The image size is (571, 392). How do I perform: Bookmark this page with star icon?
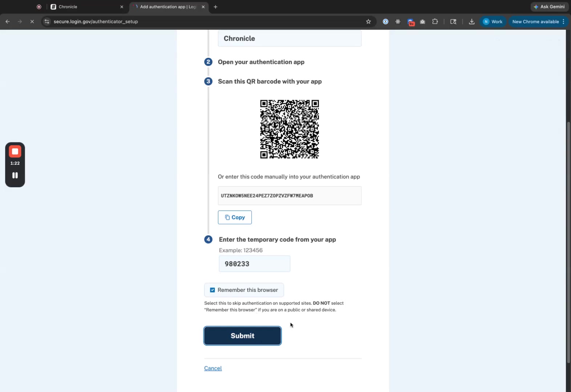368,22
